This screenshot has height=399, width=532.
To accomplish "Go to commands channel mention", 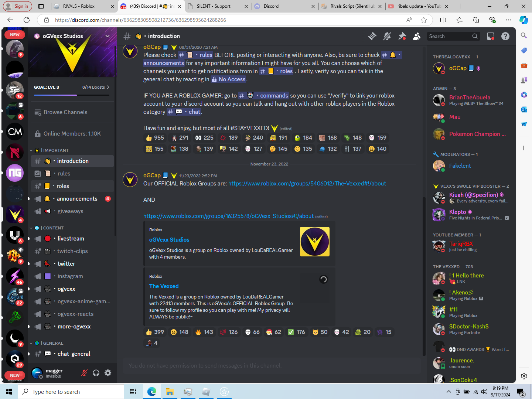I will [x=263, y=96].
